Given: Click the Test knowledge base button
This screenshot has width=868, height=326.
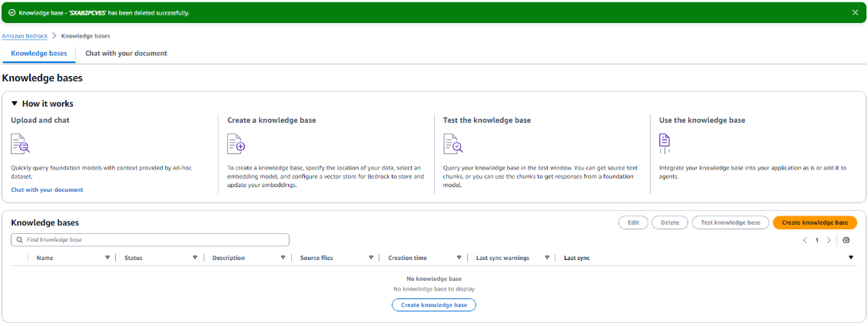Looking at the screenshot, I should click(731, 222).
